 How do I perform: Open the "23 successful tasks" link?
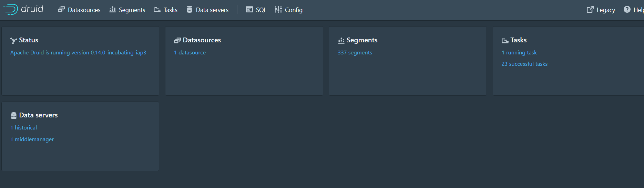(x=524, y=64)
